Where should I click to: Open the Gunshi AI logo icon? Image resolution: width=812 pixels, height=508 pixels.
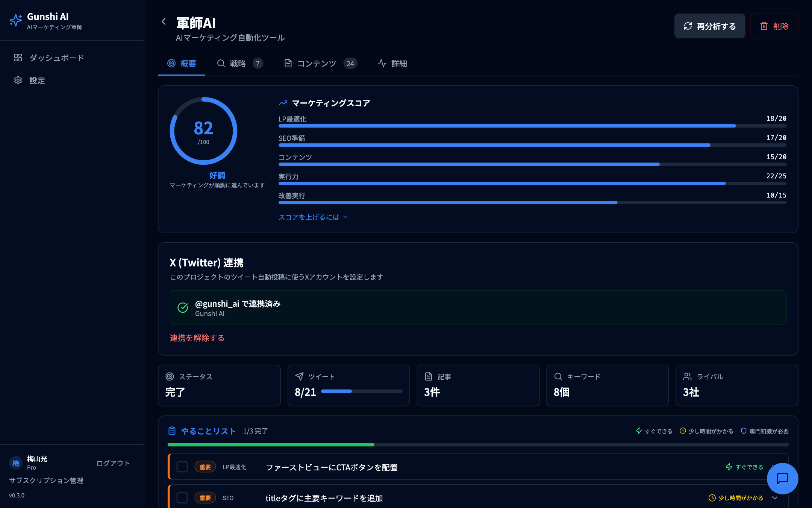tap(16, 20)
